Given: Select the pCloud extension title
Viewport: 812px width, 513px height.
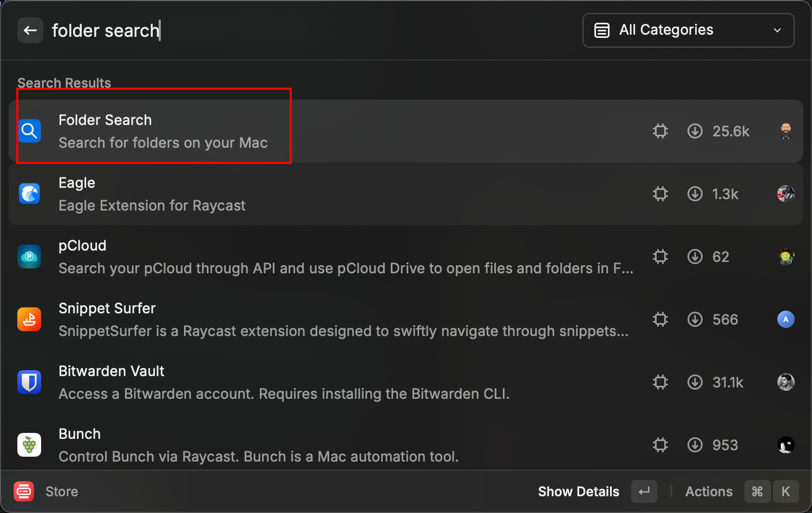Looking at the screenshot, I should click(x=82, y=246).
